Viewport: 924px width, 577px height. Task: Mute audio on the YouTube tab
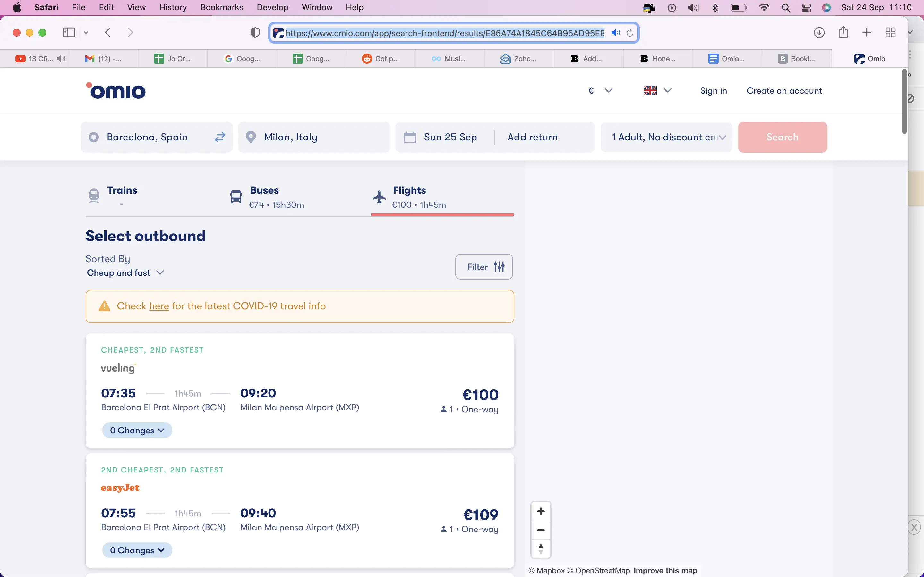point(61,58)
